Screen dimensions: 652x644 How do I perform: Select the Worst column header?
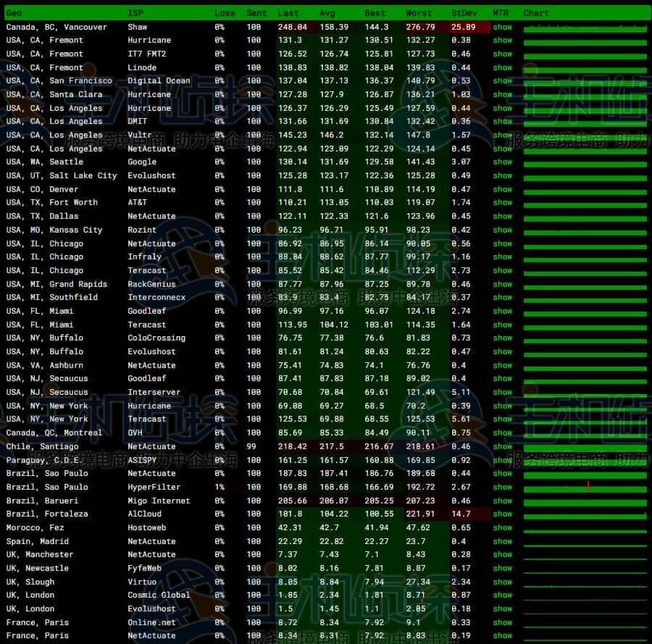tap(419, 13)
